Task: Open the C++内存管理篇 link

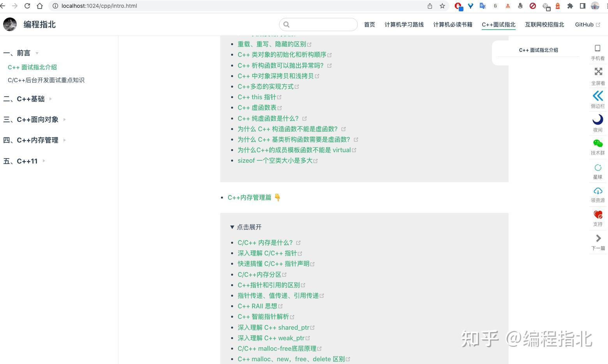Action: [249, 197]
